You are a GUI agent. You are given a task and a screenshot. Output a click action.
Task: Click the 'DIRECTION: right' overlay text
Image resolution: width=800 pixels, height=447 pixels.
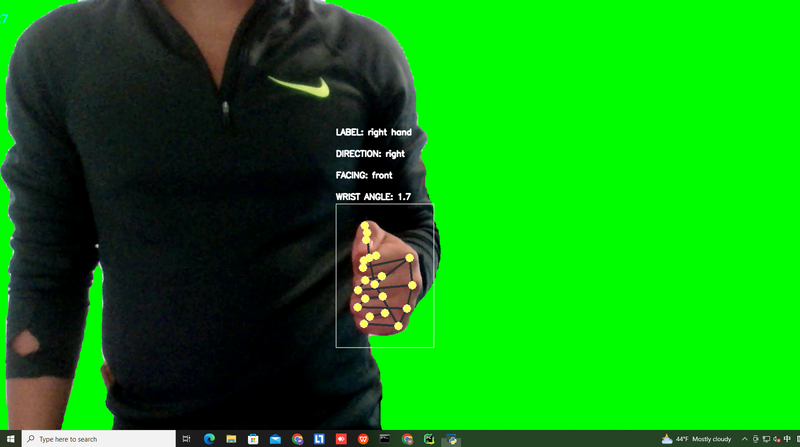pos(370,154)
